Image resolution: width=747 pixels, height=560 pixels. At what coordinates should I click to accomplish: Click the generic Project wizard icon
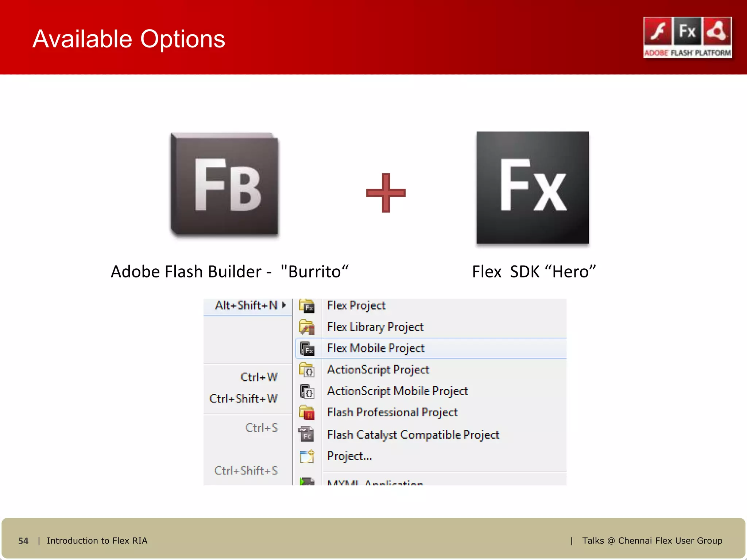[x=307, y=456]
